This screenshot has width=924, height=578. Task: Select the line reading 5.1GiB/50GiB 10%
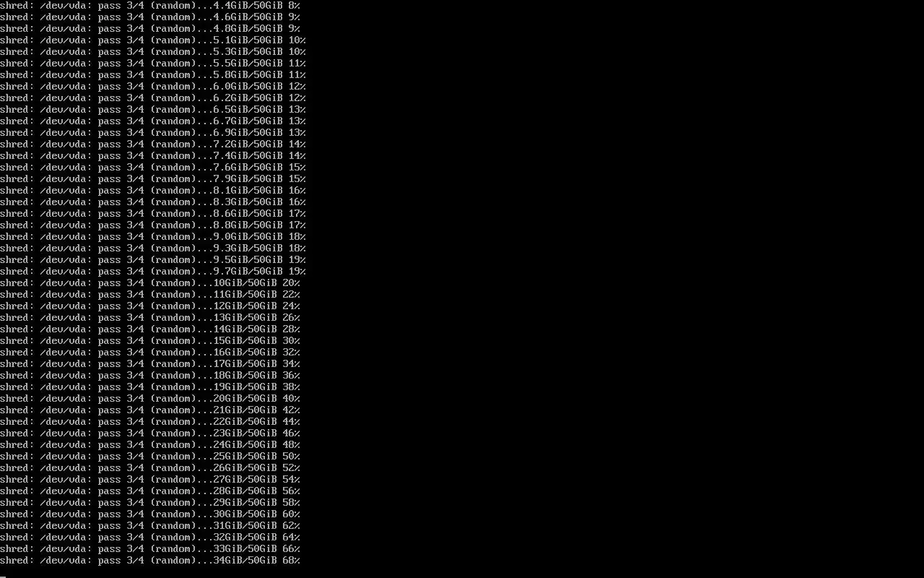coord(153,40)
